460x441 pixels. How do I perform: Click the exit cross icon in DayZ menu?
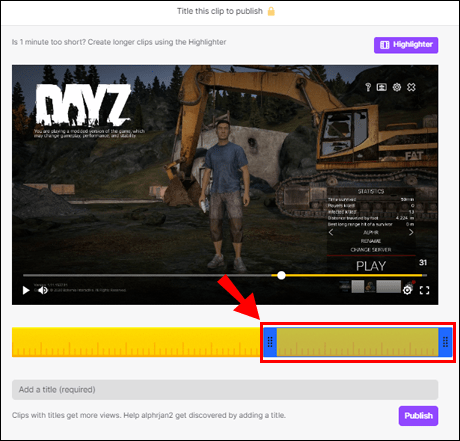click(411, 87)
